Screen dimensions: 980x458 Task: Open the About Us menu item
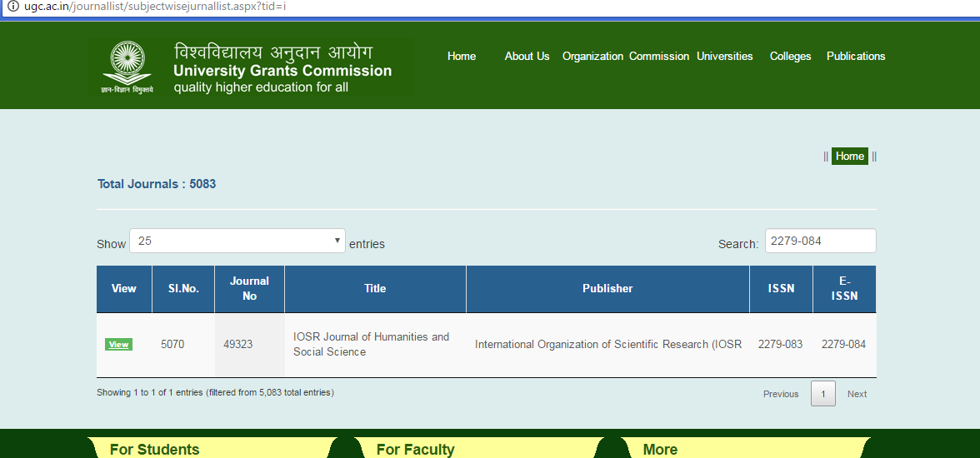527,57
